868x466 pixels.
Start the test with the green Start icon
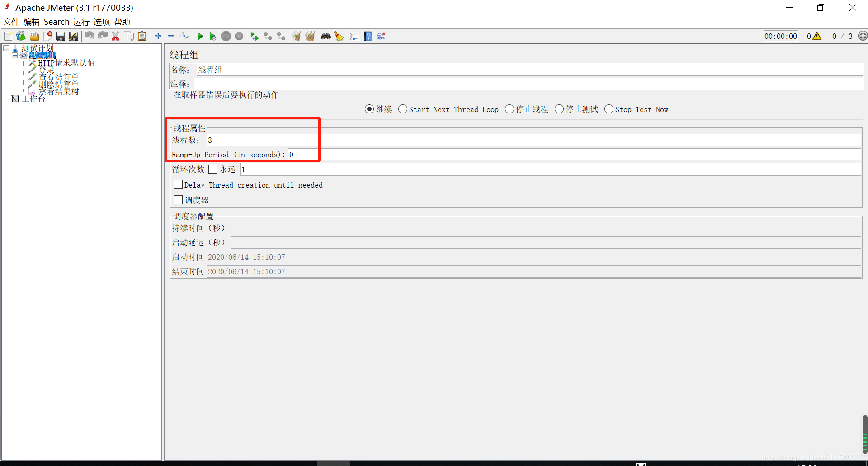click(x=200, y=36)
